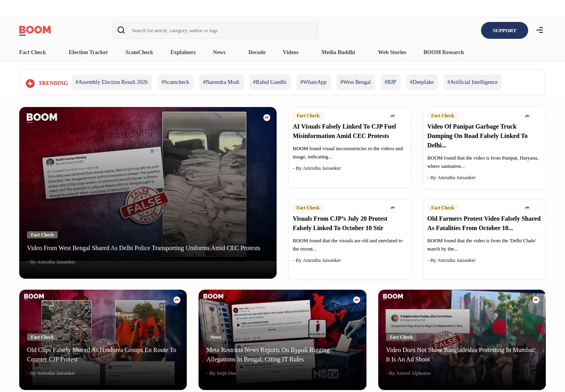This screenshot has width=565, height=392.
Task: Open #Artificial Intelligence trending tag
Action: [472, 82]
